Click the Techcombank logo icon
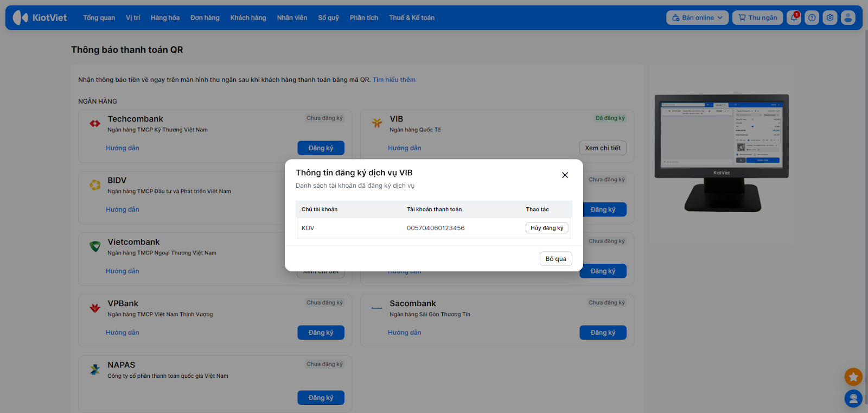This screenshot has width=868, height=413. click(95, 124)
